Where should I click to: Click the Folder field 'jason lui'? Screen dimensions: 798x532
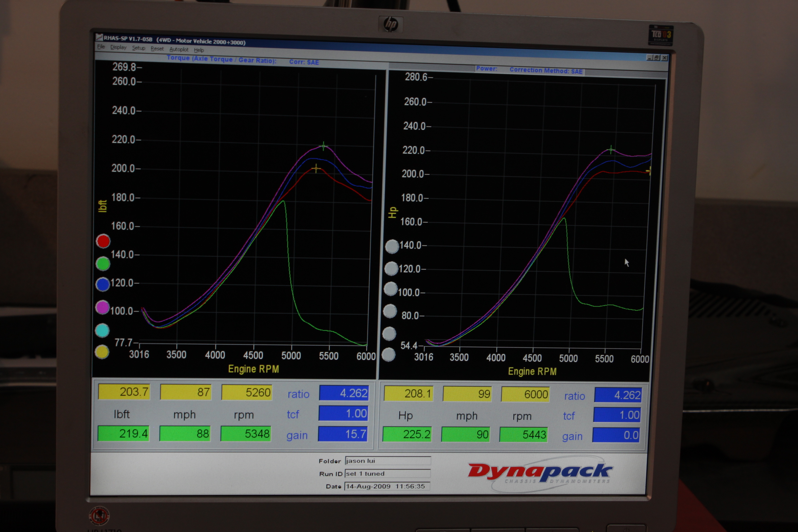tap(388, 461)
